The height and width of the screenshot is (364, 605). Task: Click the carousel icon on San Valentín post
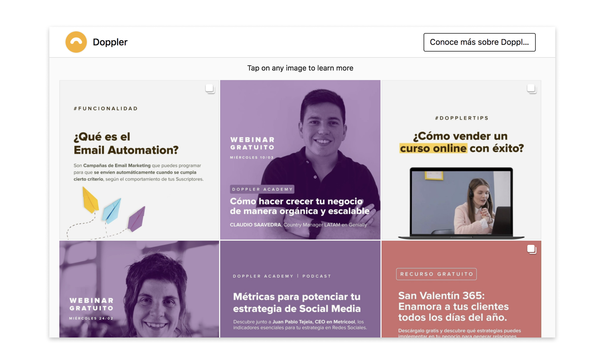click(x=532, y=249)
